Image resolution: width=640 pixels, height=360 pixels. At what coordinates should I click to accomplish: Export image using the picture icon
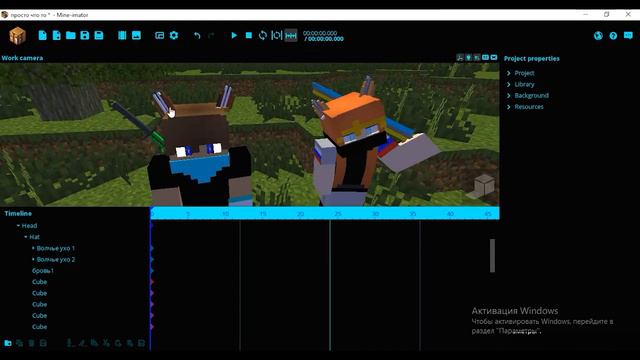[136, 36]
